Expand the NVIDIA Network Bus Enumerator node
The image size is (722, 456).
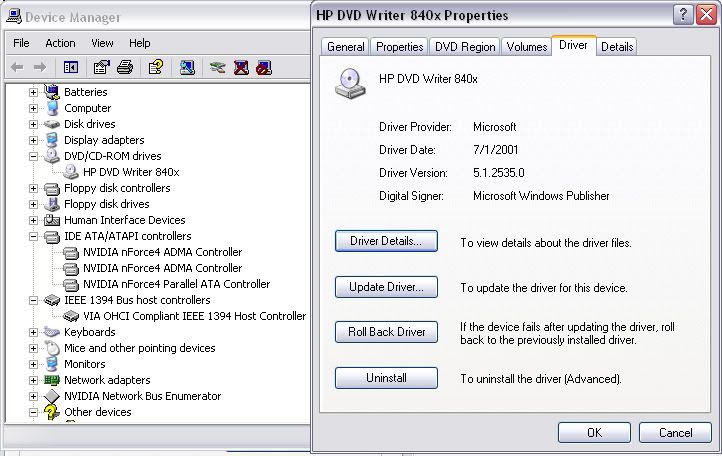click(33, 396)
